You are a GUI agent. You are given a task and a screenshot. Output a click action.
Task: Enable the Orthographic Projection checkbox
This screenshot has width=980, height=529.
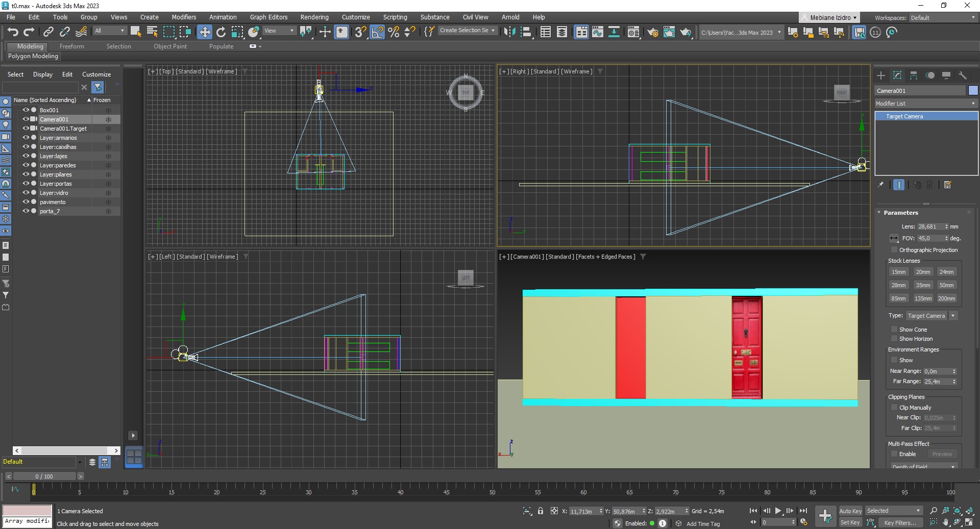(x=894, y=250)
